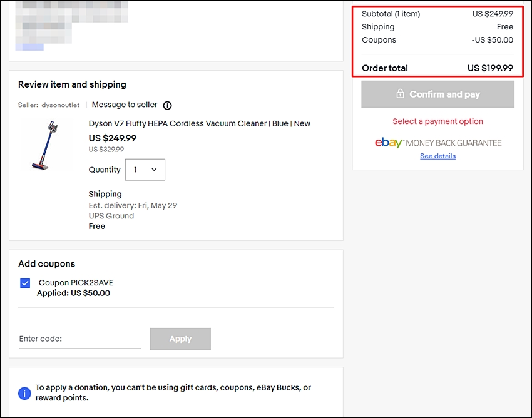
Task: Click Message to seller link
Action: click(x=125, y=104)
